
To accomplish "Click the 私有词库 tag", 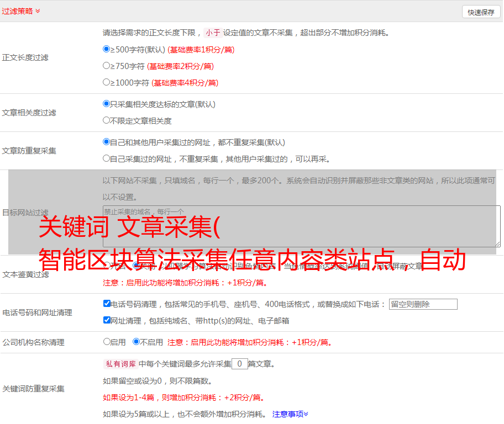I will (x=121, y=364).
